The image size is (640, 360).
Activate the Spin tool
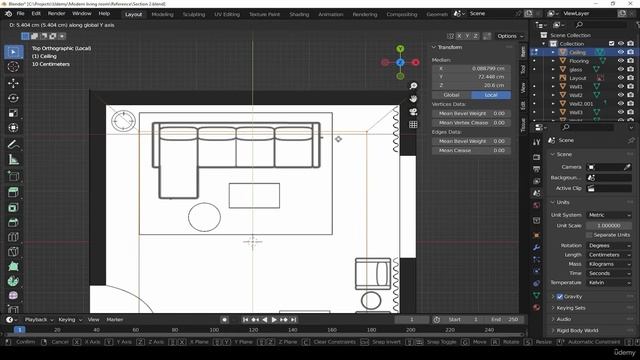point(13,281)
